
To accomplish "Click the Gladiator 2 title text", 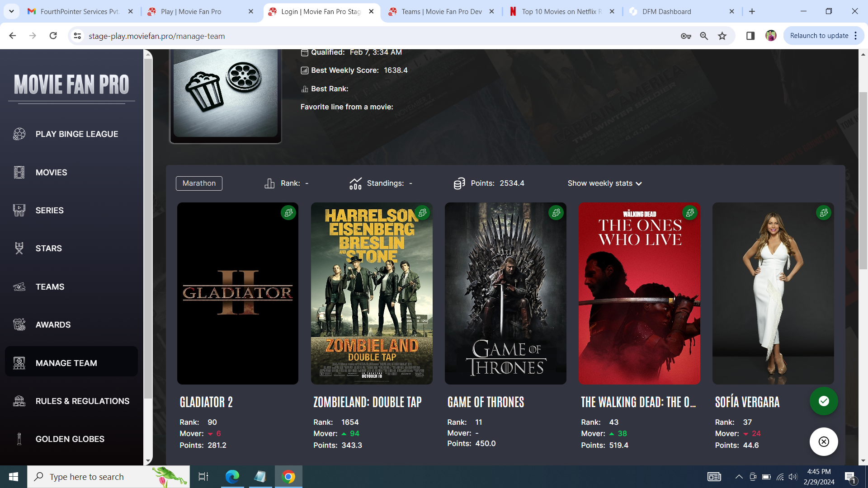I will [x=206, y=402].
